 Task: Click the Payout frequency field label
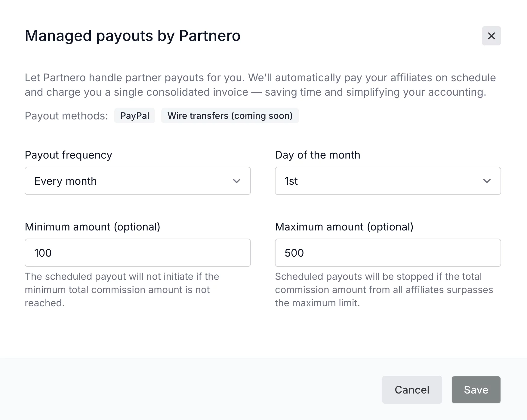point(68,155)
